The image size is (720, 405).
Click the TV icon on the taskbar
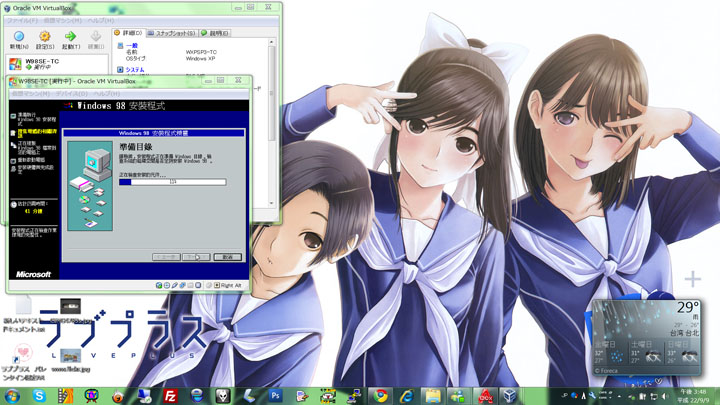[91, 396]
